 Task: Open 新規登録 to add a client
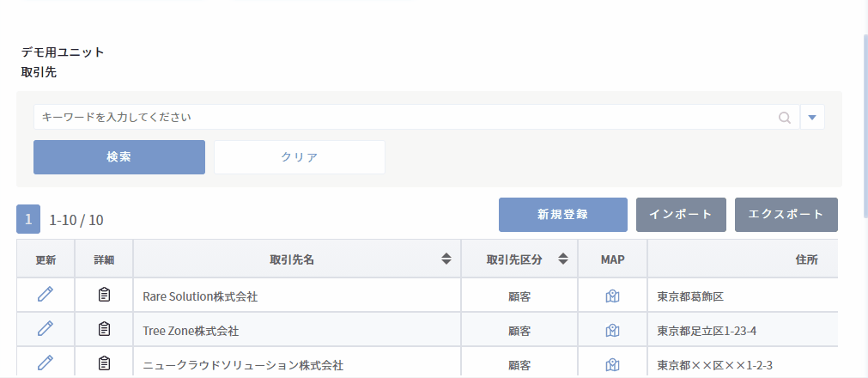click(563, 215)
